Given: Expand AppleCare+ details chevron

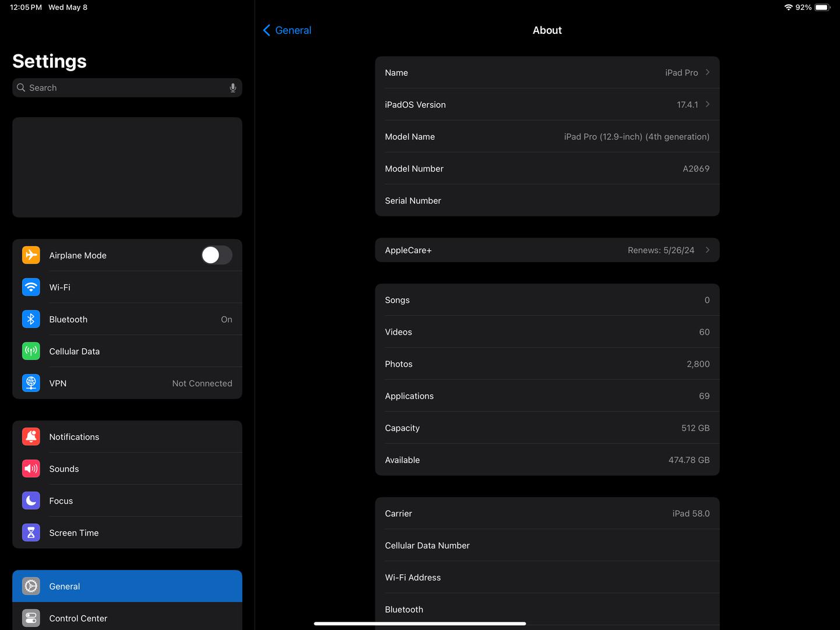Looking at the screenshot, I should coord(708,250).
